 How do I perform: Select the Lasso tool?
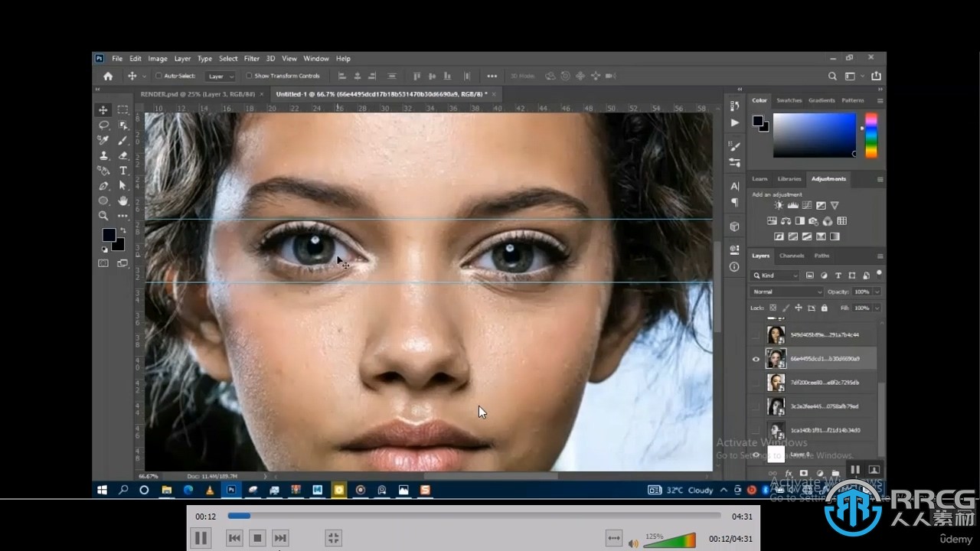[x=103, y=125]
